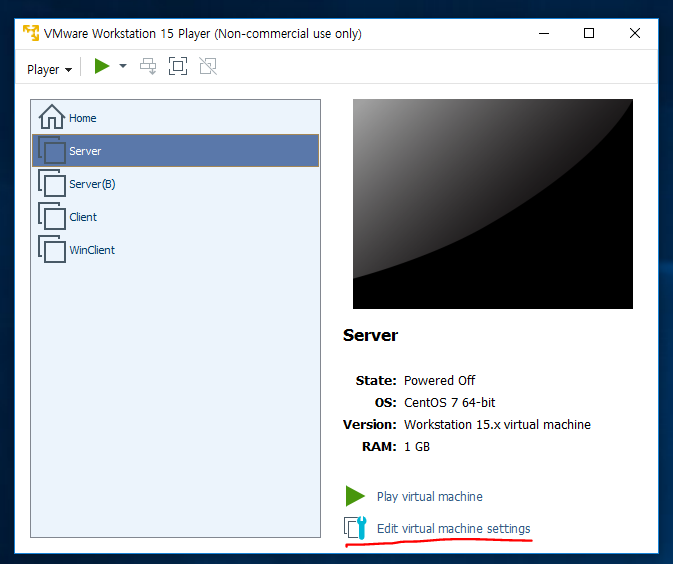
Task: Click Play virtual machine link
Action: click(x=430, y=497)
